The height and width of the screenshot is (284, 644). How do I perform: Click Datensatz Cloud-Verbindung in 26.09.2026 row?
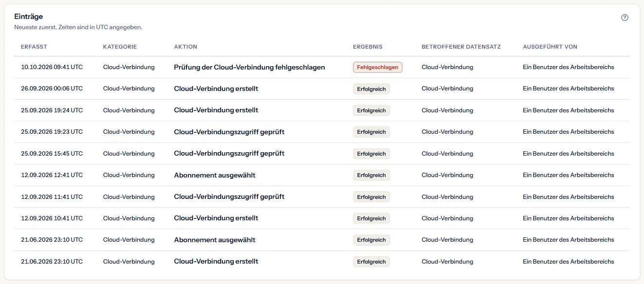click(x=447, y=89)
